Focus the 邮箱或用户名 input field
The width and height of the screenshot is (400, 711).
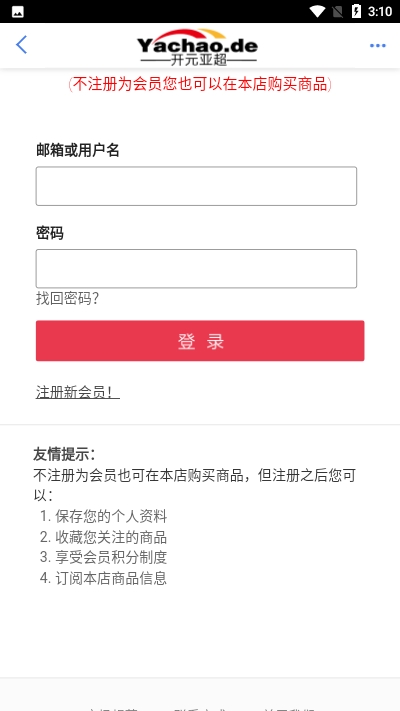pyautogui.click(x=196, y=186)
